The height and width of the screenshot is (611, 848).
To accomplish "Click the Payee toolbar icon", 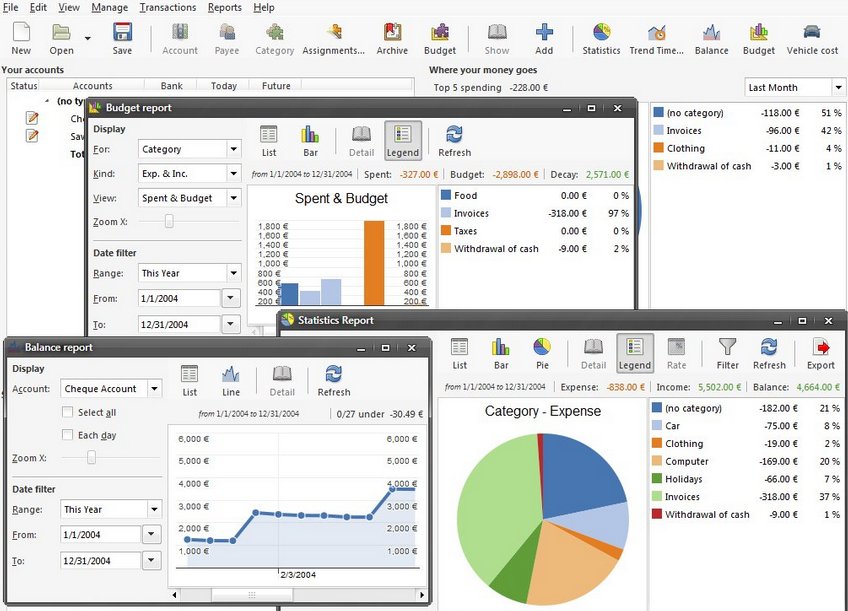I will click(x=227, y=32).
